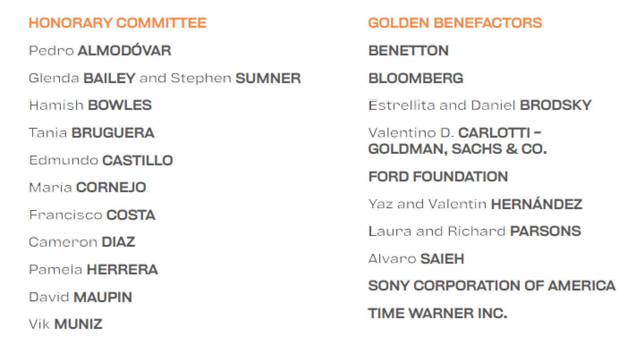The height and width of the screenshot is (345, 644).
Task: Click the Cameron DIAZ name
Action: point(82,242)
